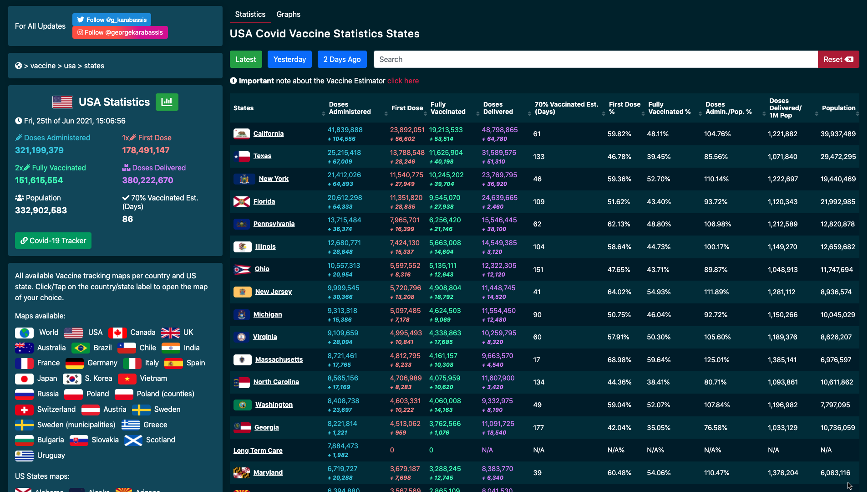This screenshot has height=492, width=868.
Task: Click the Scotland flag icon
Action: pyautogui.click(x=133, y=440)
